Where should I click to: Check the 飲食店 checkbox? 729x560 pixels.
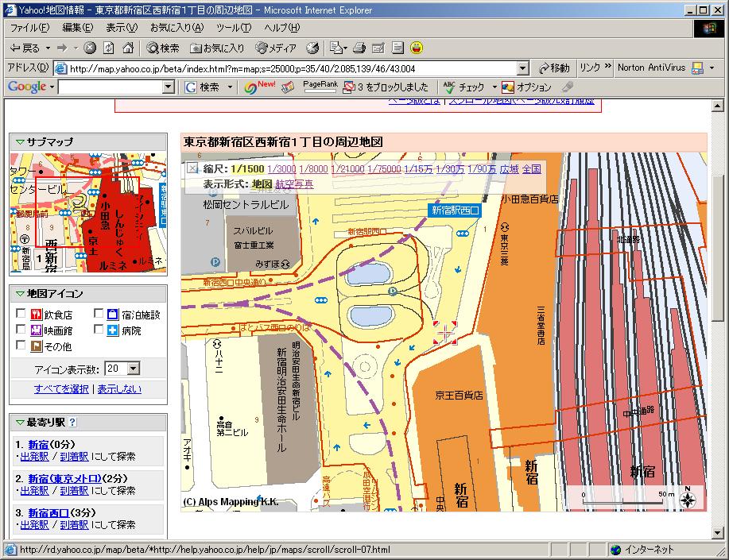(x=21, y=313)
